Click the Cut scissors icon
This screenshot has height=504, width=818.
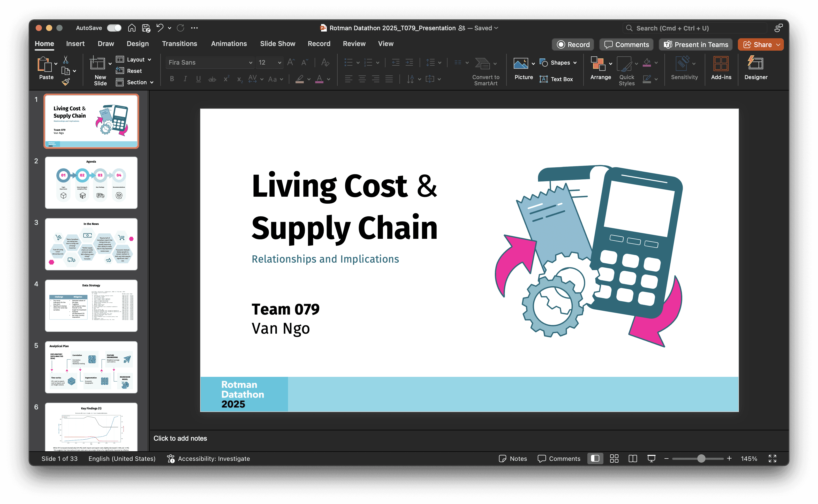(66, 60)
